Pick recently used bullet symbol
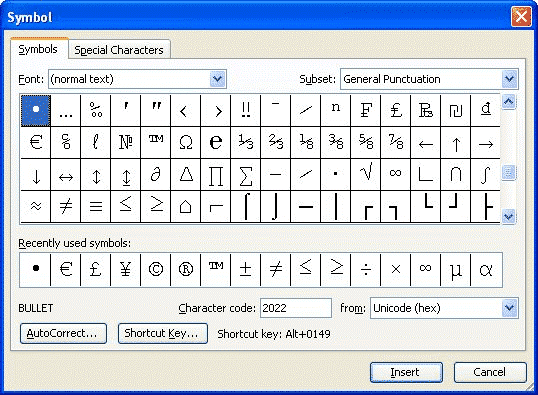The width and height of the screenshot is (538, 395). pyautogui.click(x=35, y=270)
